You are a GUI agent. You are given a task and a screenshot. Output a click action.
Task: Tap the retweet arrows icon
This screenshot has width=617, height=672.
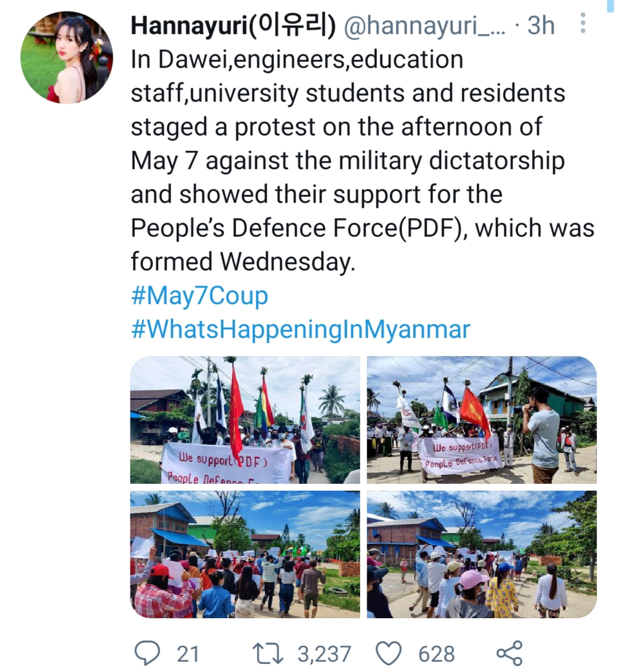point(268,654)
